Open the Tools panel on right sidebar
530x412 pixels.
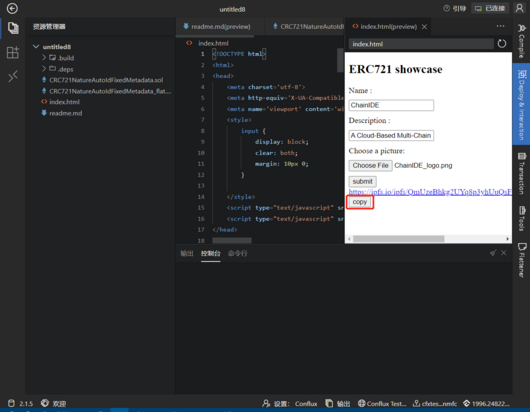[x=522, y=218]
